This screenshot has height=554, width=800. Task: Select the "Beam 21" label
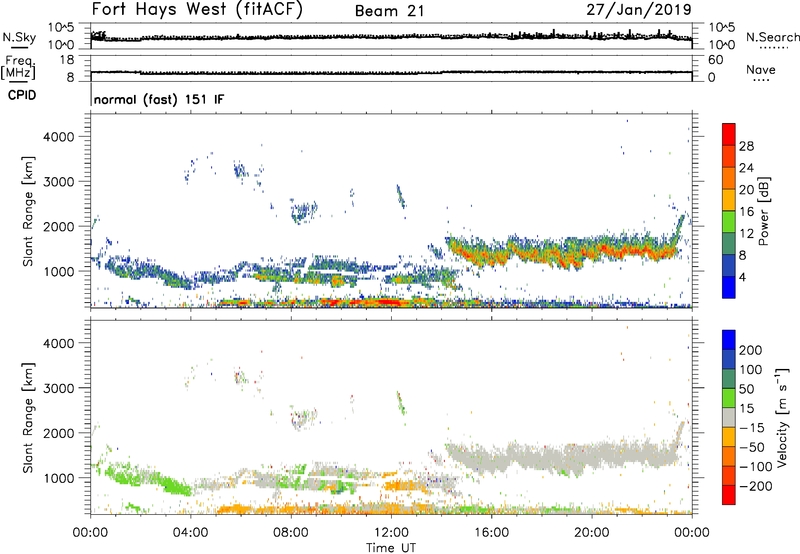point(389,11)
